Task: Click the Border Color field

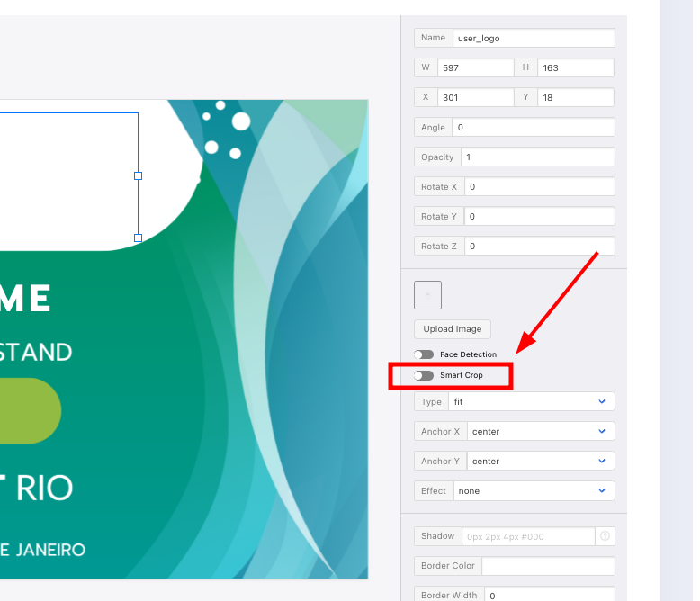Action: pos(548,566)
